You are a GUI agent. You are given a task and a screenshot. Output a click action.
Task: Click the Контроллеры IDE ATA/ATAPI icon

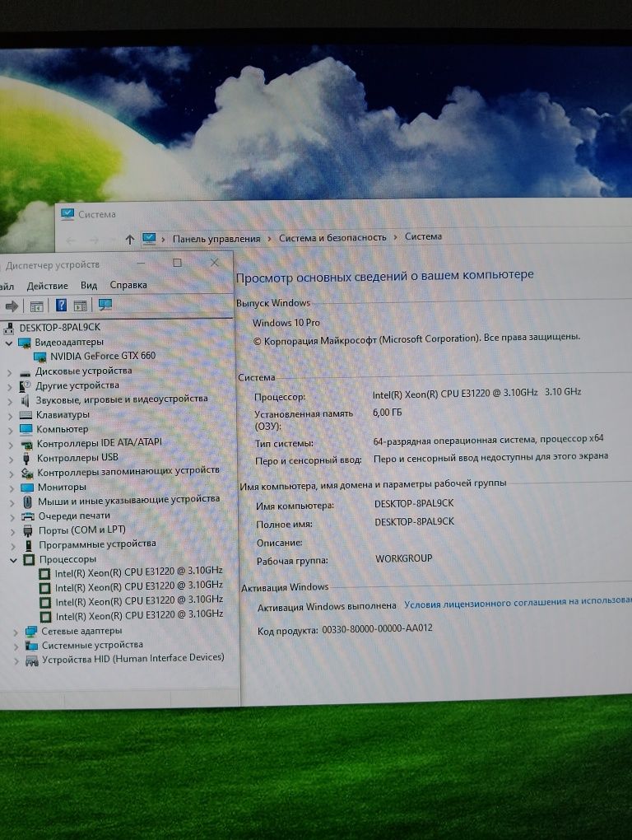27,444
